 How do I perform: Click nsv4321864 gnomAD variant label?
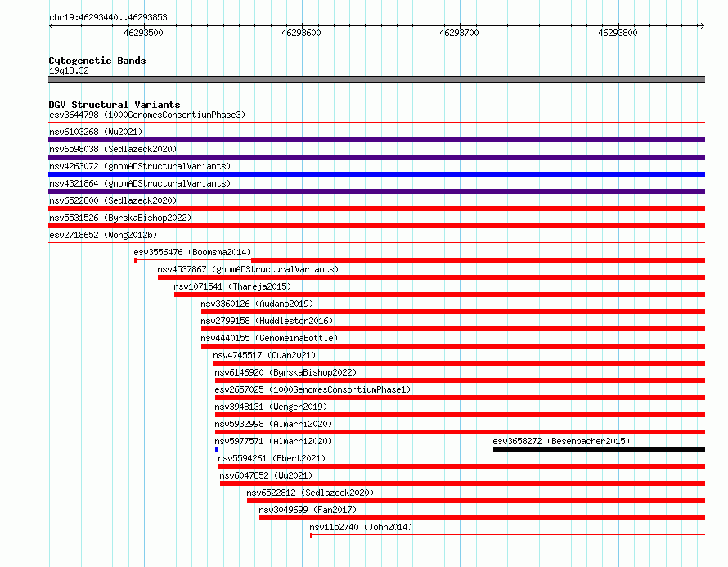click(x=140, y=183)
